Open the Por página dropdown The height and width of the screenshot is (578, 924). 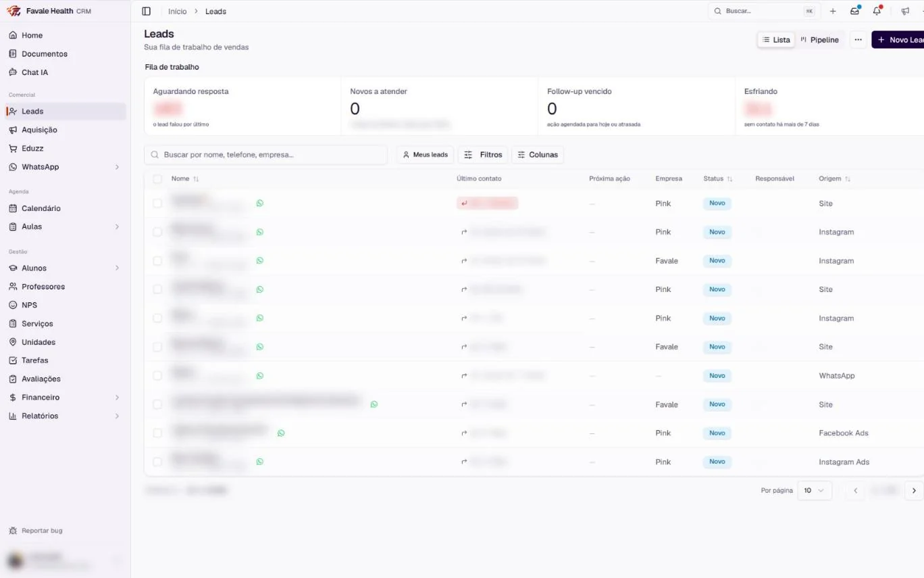click(814, 491)
